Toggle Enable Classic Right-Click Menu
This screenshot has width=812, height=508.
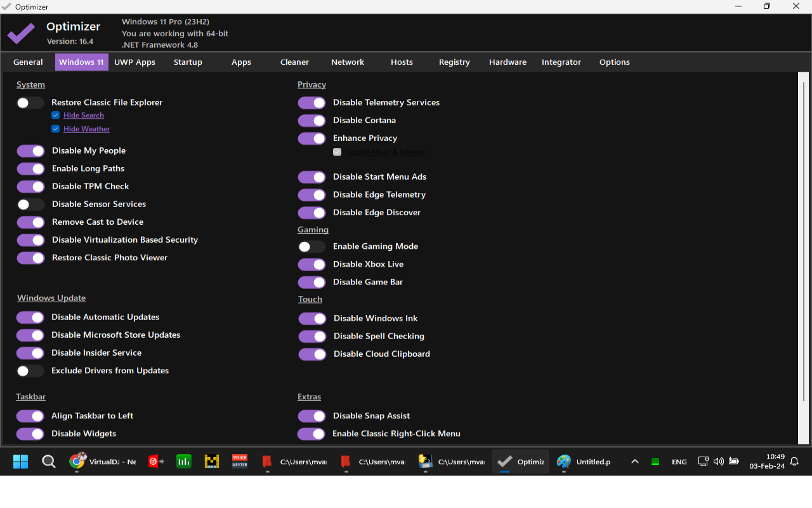311,434
